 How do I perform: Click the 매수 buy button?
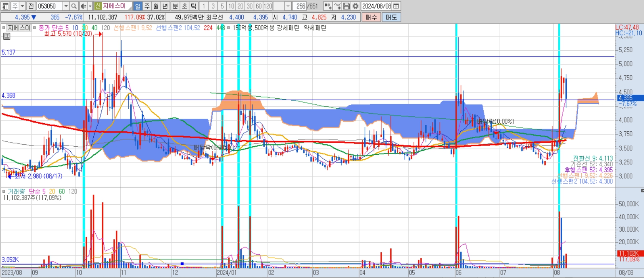click(x=371, y=17)
